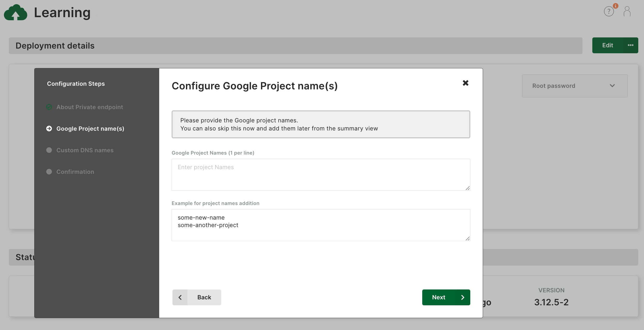Select the Custom DNS names step
The height and width of the screenshot is (330, 644).
point(85,150)
